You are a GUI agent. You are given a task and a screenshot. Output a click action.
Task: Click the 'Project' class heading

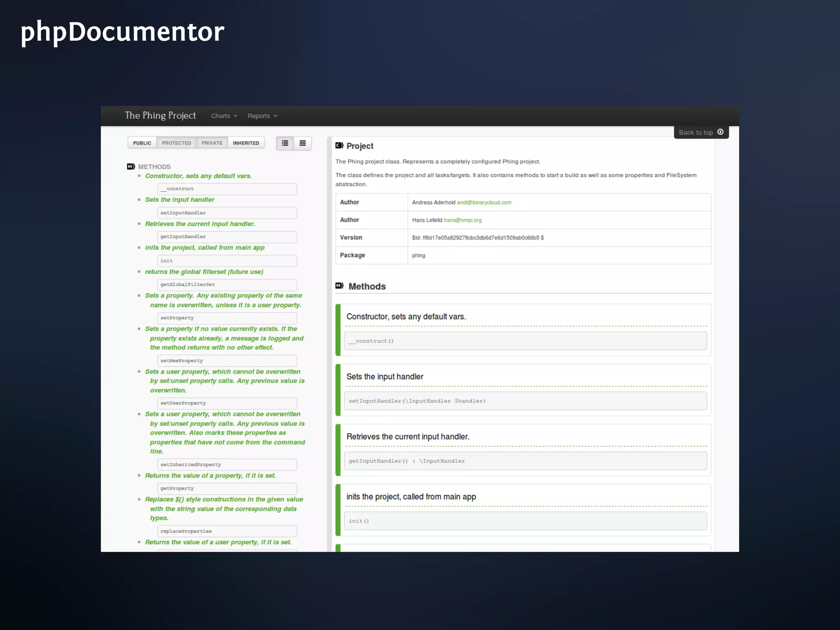360,146
